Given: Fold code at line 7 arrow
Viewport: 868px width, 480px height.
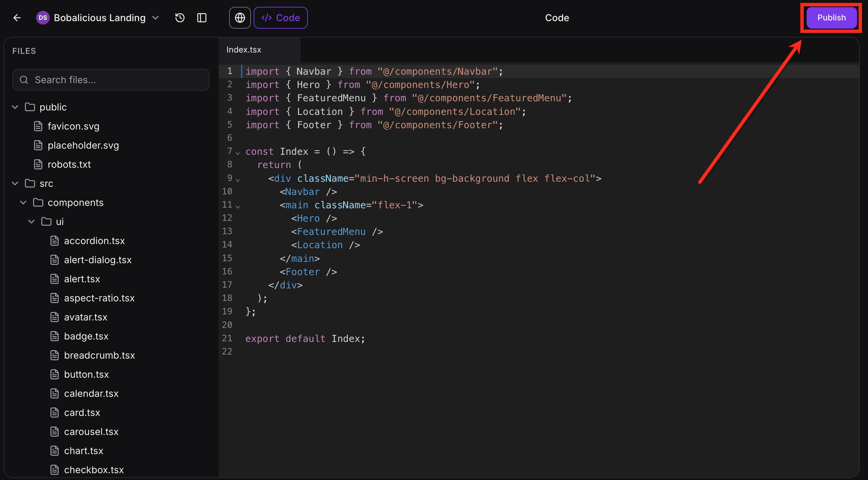Looking at the screenshot, I should [x=238, y=153].
